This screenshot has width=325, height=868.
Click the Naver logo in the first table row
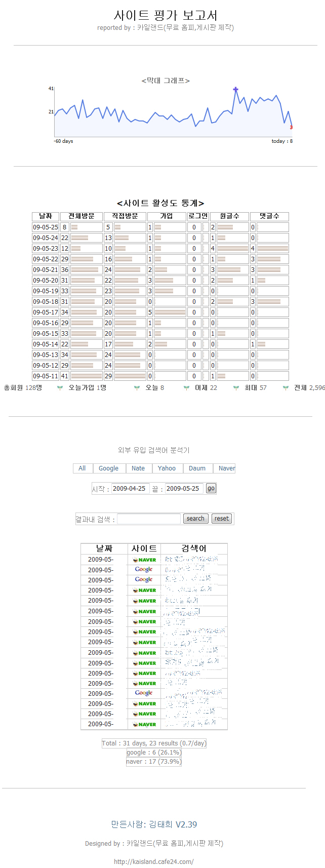pos(144,560)
